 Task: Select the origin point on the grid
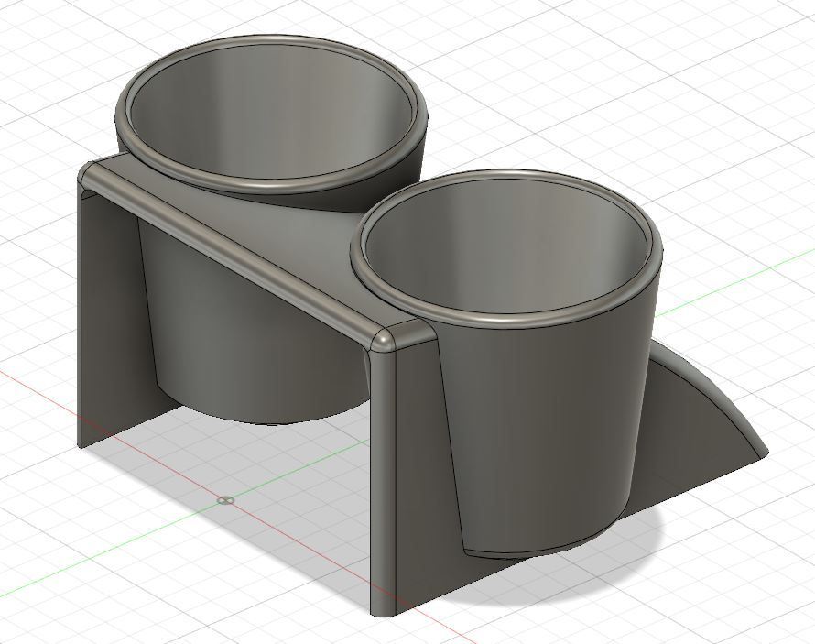226,500
